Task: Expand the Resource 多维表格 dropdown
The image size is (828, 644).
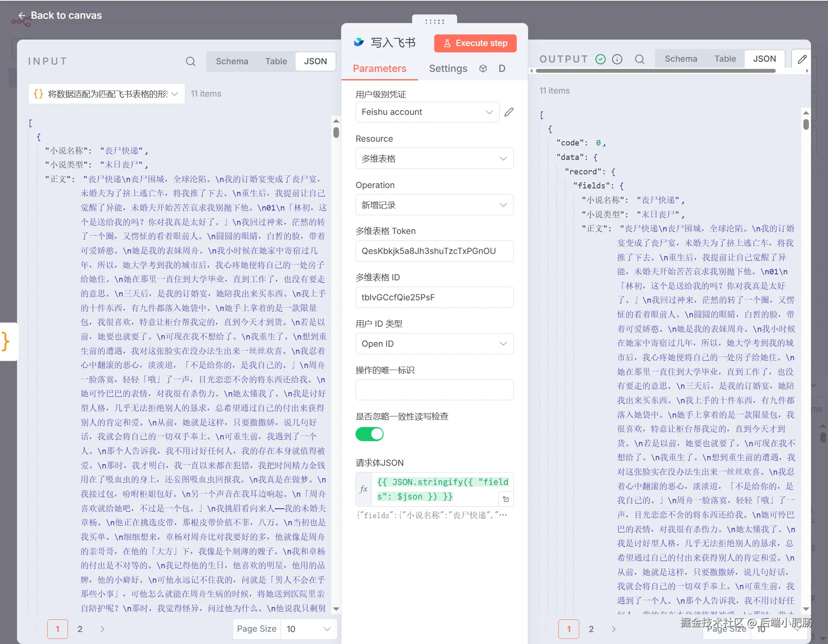Action: tap(434, 158)
